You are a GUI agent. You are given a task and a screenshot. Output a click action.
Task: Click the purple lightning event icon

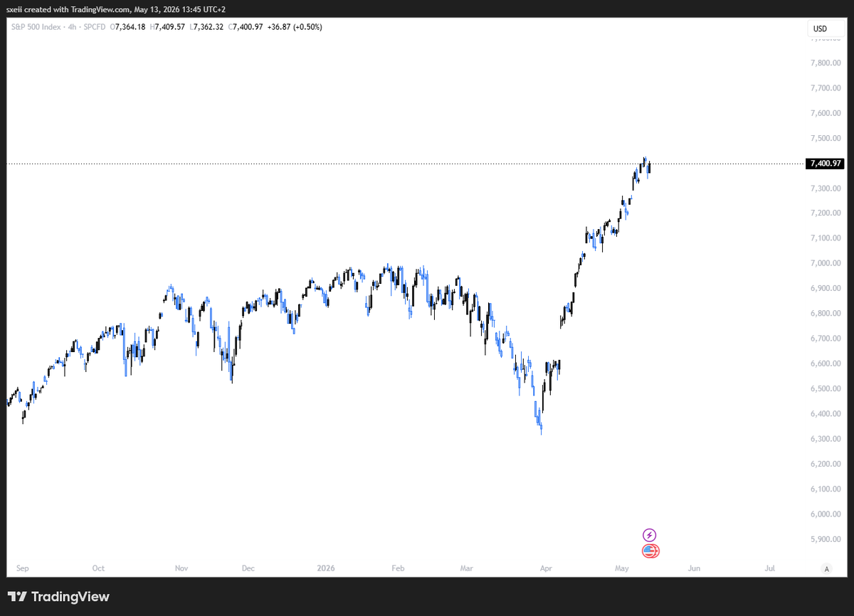pyautogui.click(x=649, y=535)
